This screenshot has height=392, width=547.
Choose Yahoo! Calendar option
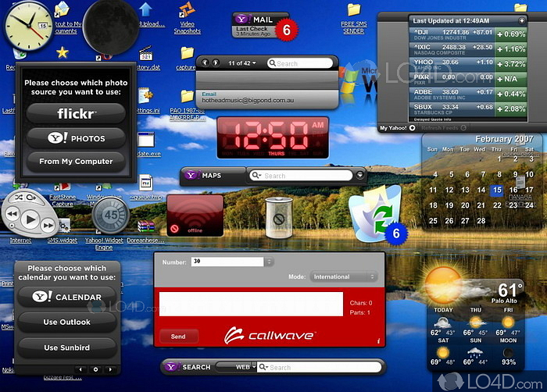[x=67, y=297]
